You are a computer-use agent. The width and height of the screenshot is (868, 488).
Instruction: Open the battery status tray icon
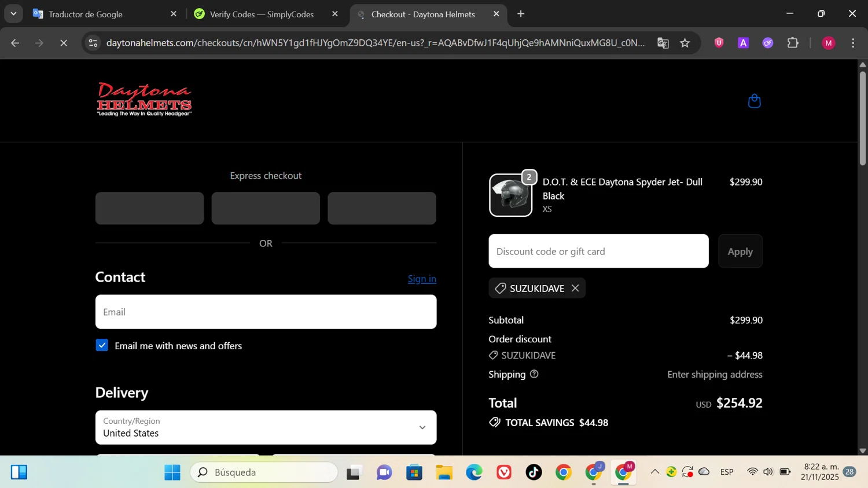click(785, 472)
